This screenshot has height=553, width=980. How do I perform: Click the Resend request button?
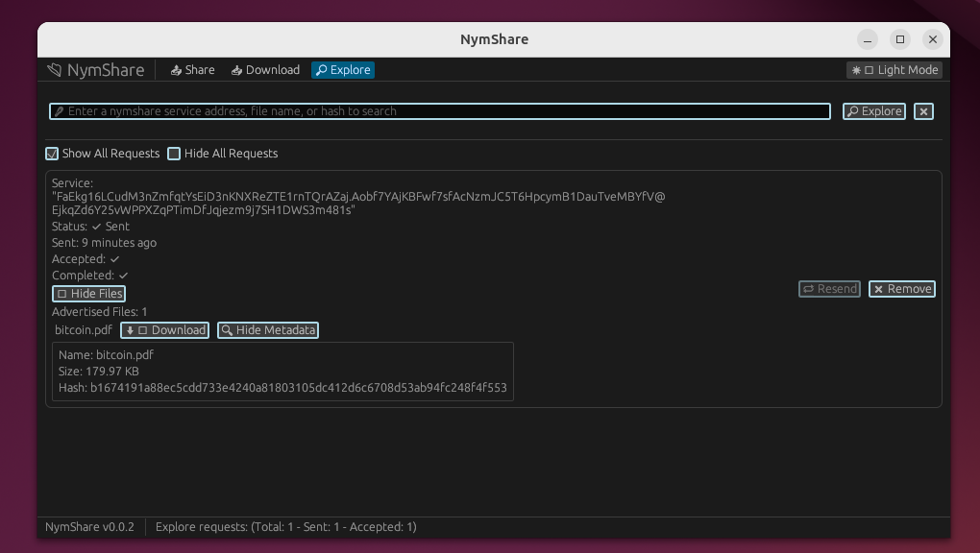[x=829, y=289]
